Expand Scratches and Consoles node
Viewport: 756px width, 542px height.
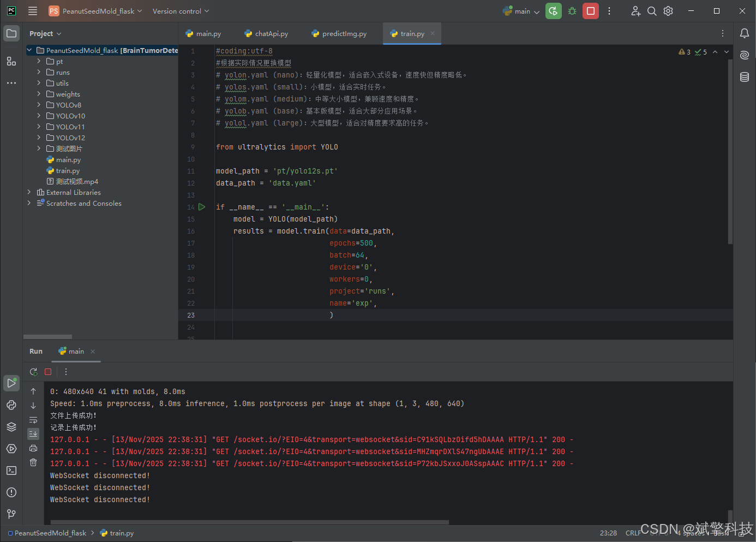[29, 203]
